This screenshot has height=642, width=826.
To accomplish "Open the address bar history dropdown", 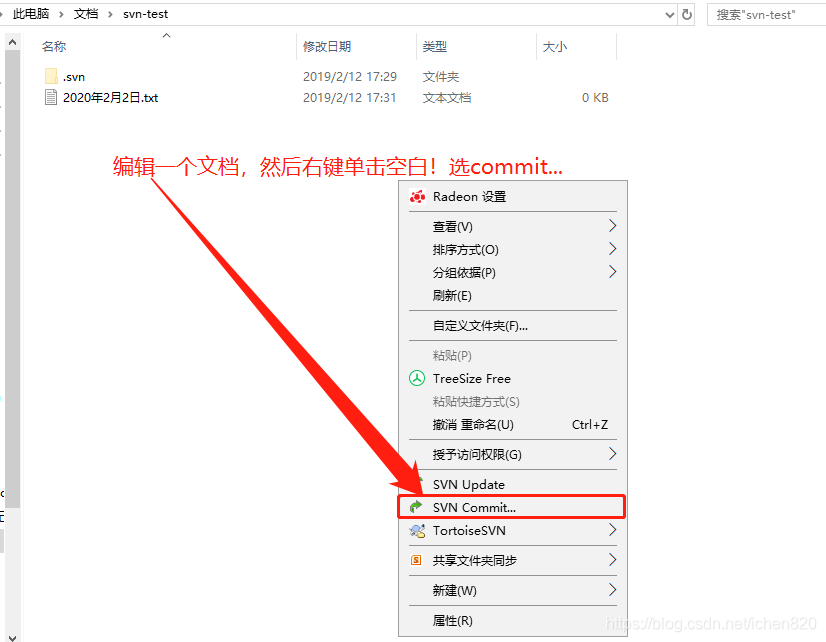I will (x=670, y=15).
